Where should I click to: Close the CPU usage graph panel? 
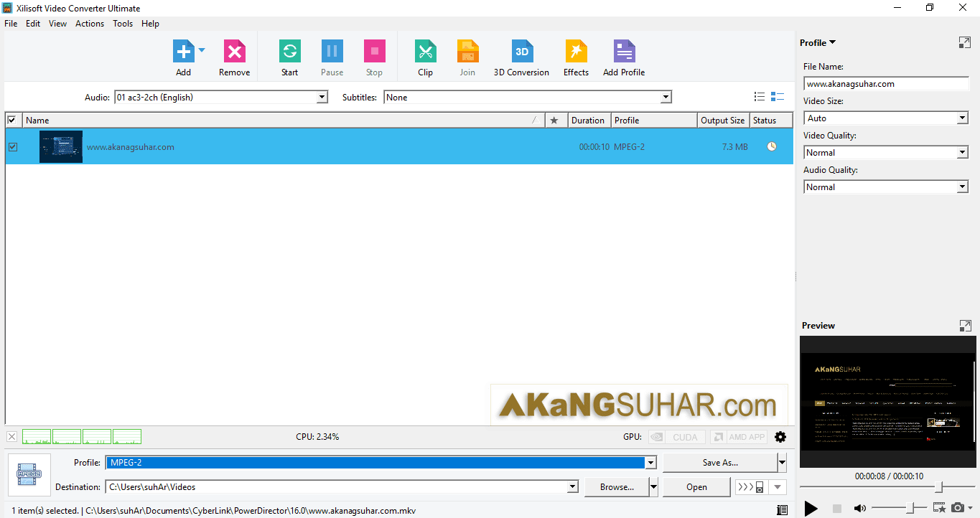[11, 437]
